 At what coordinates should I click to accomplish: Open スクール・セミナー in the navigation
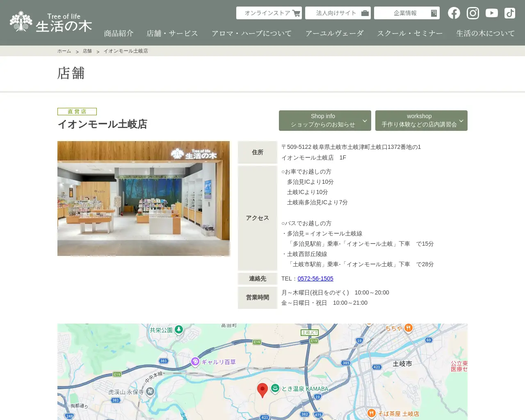[x=410, y=33]
